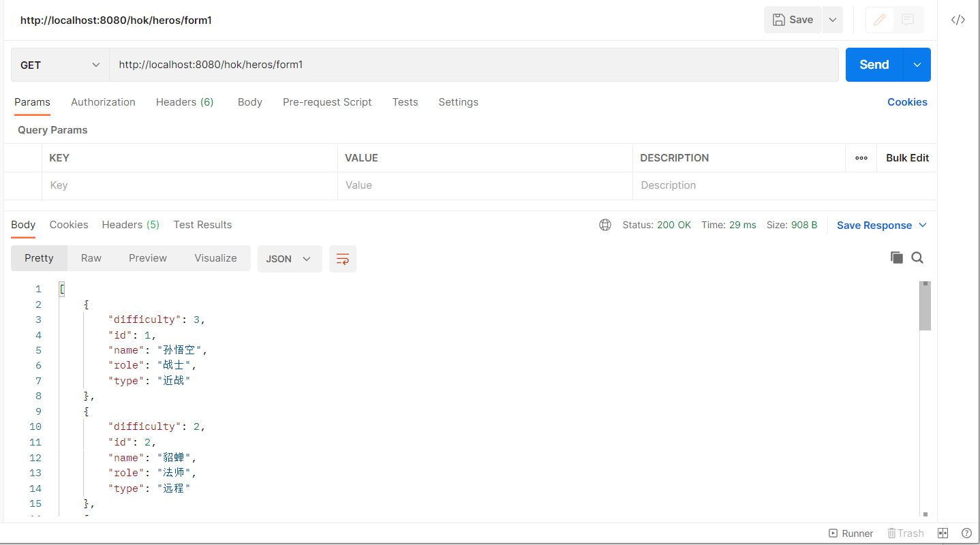Open the comments icon
Image resolution: width=980 pixels, height=545 pixels.
point(908,20)
